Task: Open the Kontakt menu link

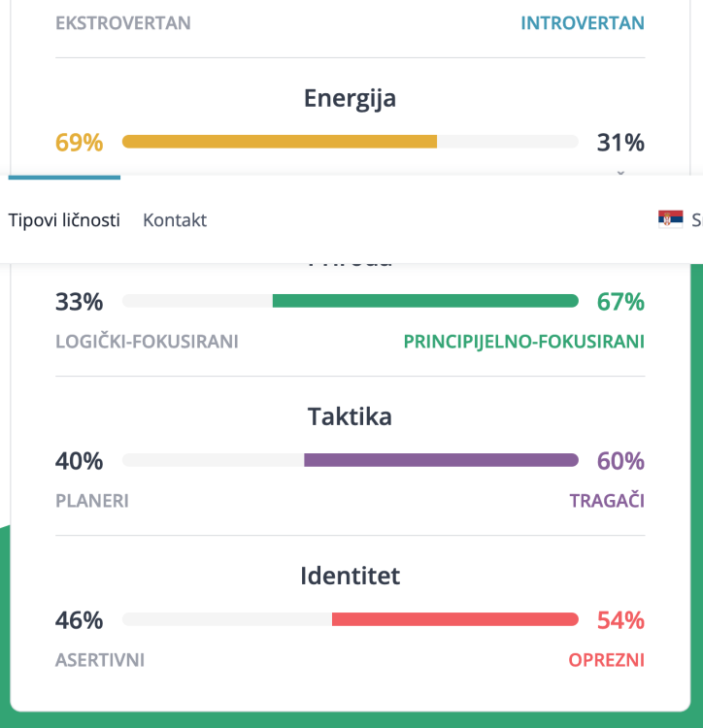Action: pyautogui.click(x=175, y=220)
